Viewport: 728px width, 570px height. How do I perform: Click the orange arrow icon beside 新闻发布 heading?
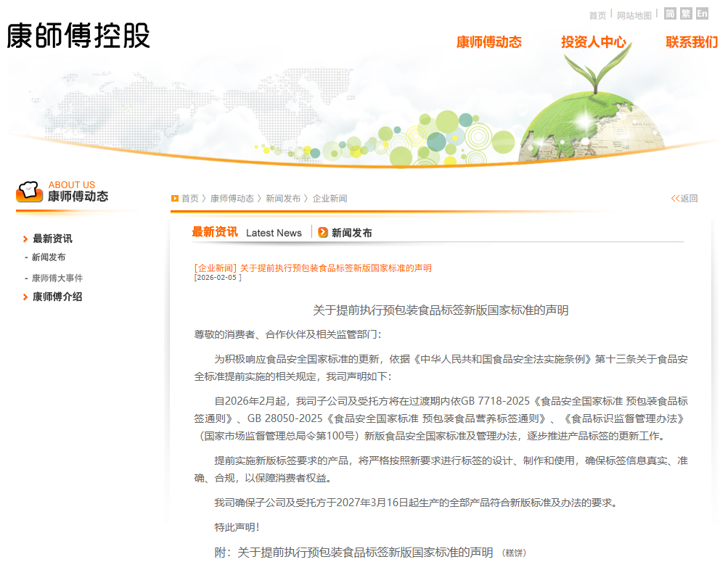[x=323, y=232]
